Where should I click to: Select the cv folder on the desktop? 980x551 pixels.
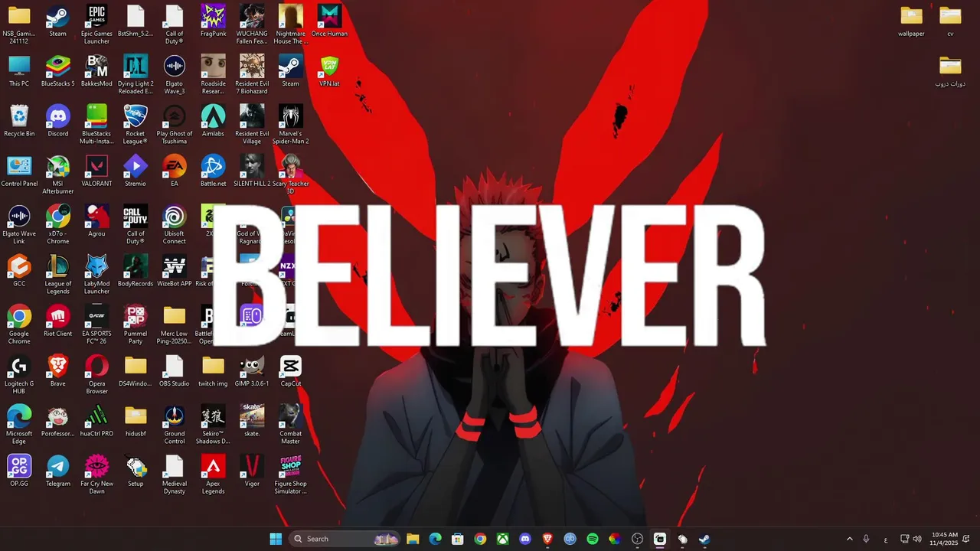click(950, 21)
